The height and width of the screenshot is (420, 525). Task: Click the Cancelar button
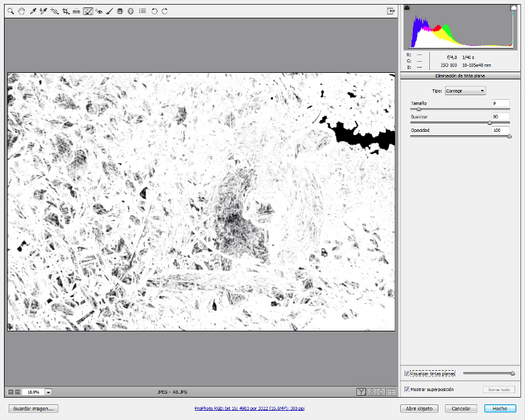point(461,409)
